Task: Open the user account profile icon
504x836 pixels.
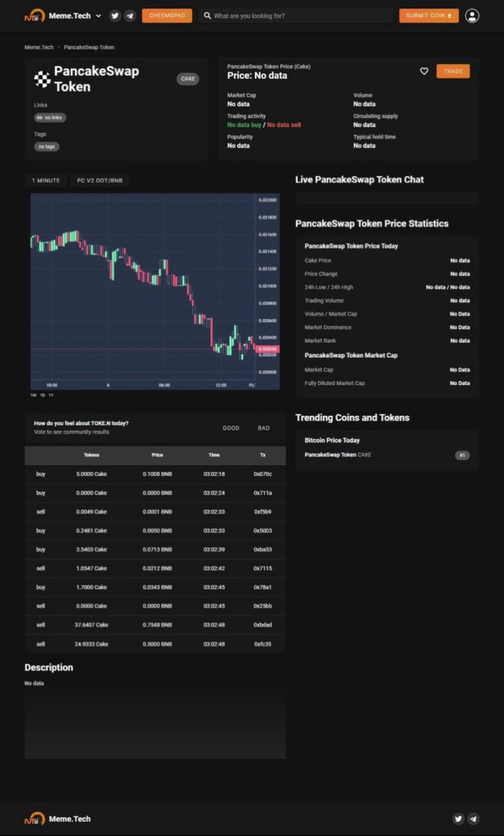Action: (472, 16)
